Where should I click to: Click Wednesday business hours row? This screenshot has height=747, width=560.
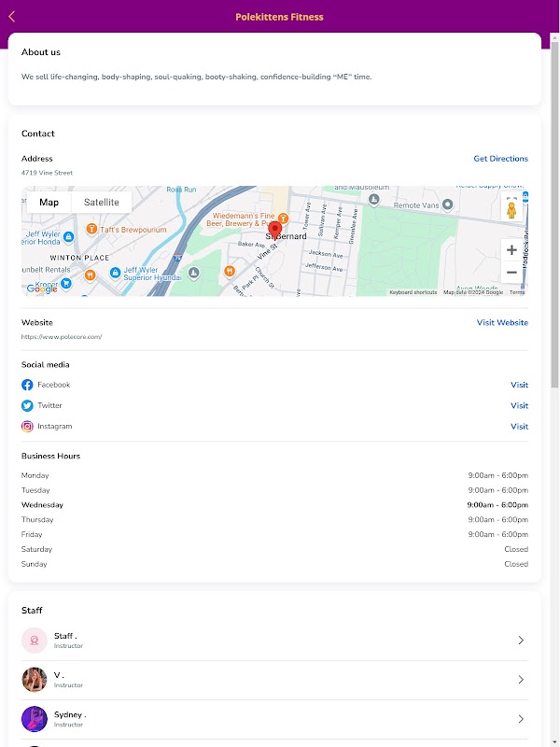pos(274,505)
